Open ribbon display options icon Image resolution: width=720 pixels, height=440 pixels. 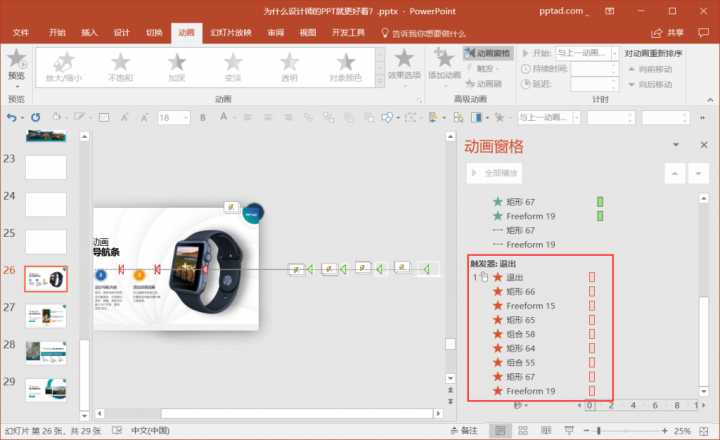tap(609, 11)
